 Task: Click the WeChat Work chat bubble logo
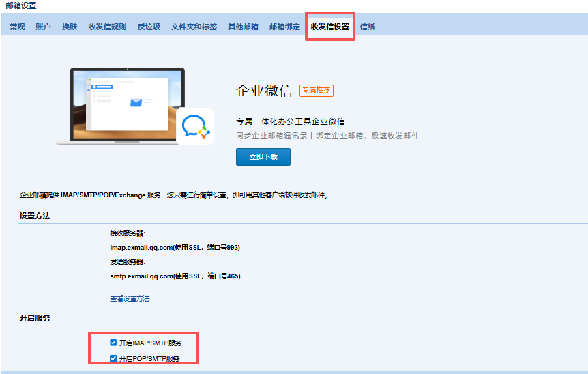[x=195, y=126]
